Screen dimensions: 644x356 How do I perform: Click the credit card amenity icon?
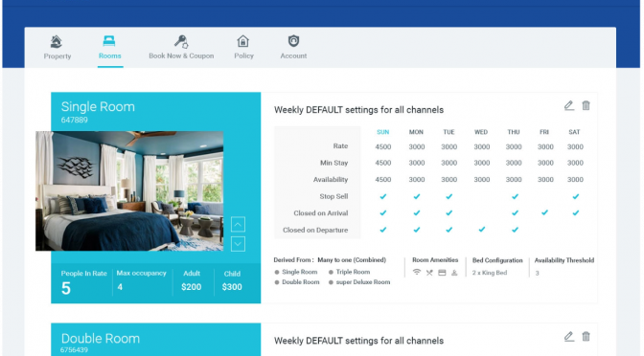click(442, 273)
